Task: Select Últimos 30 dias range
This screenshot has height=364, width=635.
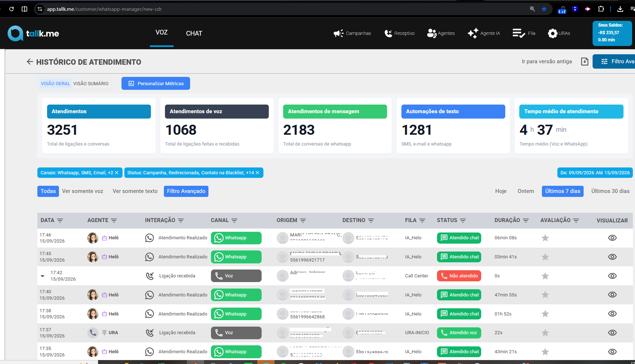Action: point(610,191)
